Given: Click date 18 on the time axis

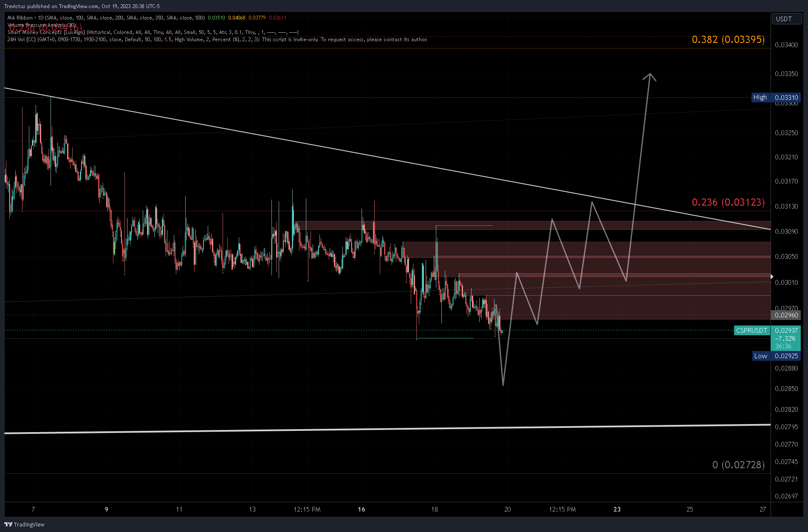Looking at the screenshot, I should 435,509.
